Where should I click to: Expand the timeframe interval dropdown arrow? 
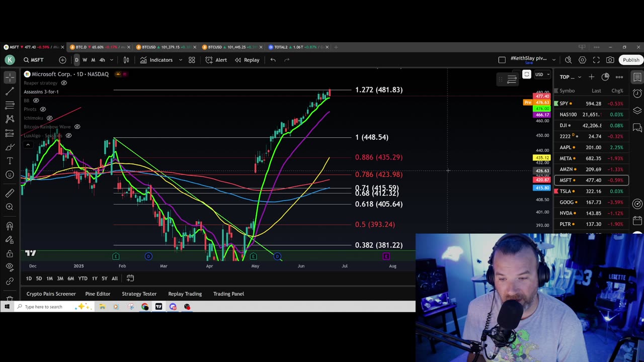112,60
